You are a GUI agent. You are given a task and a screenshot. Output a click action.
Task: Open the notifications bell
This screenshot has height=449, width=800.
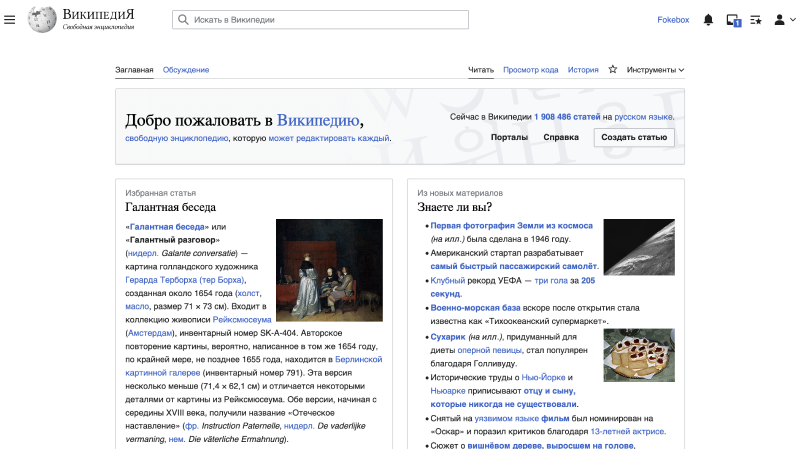[708, 20]
